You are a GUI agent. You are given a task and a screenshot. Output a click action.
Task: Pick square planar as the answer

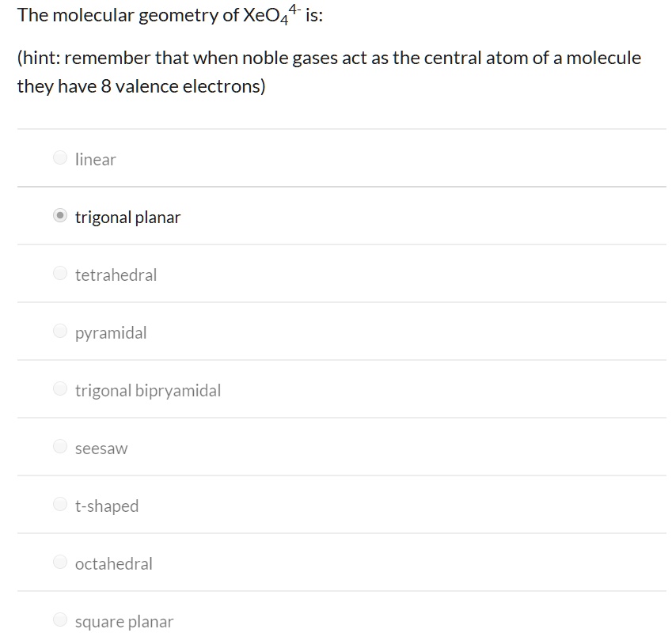coord(59,619)
